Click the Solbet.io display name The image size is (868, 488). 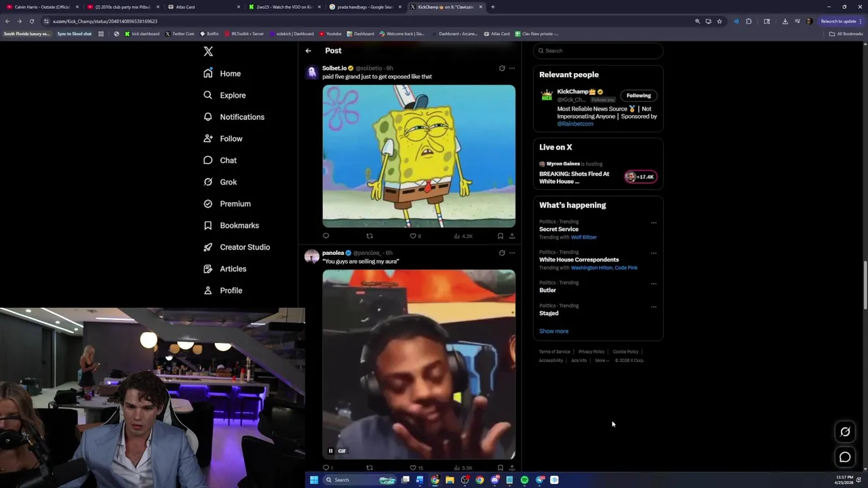coord(334,68)
